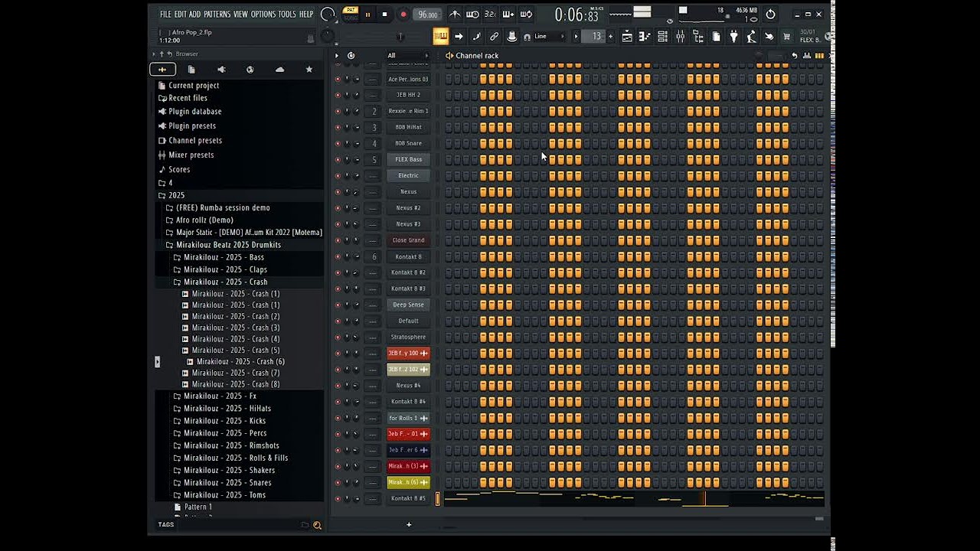Toggle the metronome icon
Viewport: 980px width, 551px height.
pos(455,15)
